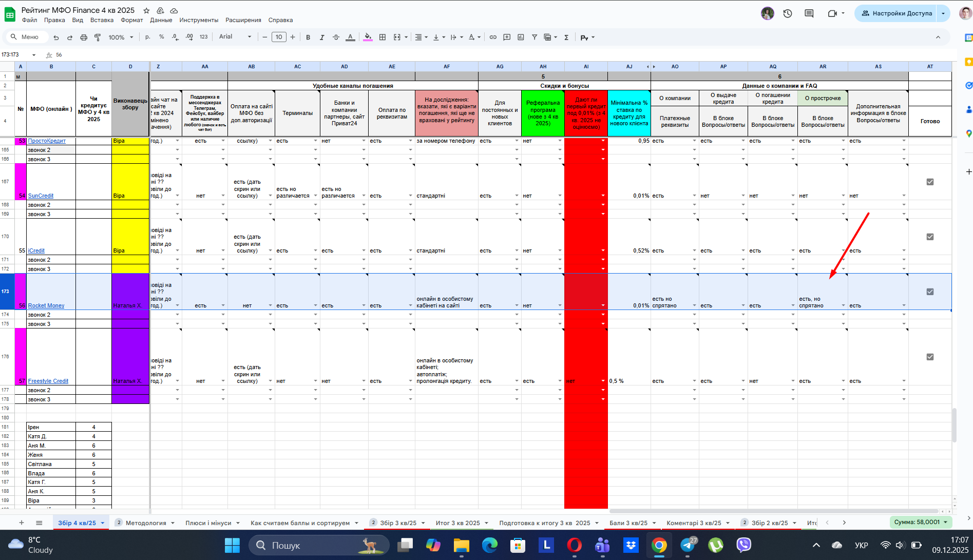The width and height of the screenshot is (973, 560).
Task: Star the document title
Action: coord(146,10)
